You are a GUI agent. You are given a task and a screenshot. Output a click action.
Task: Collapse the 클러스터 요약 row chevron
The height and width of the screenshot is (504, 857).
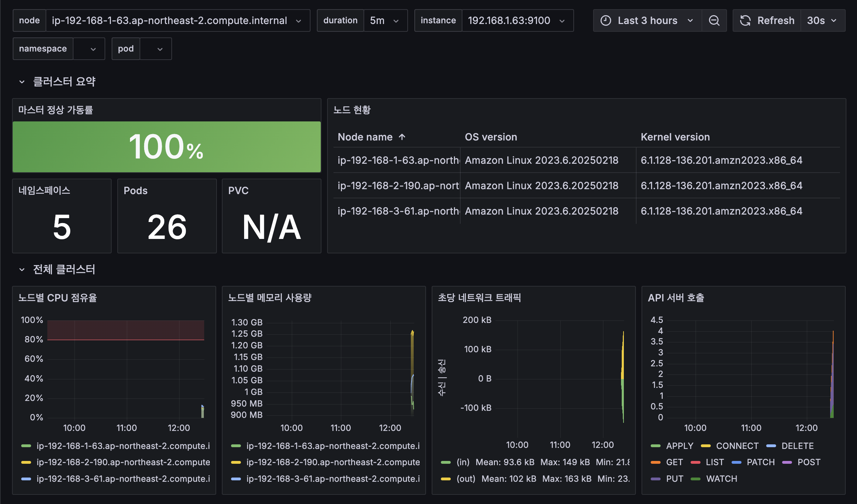point(22,82)
